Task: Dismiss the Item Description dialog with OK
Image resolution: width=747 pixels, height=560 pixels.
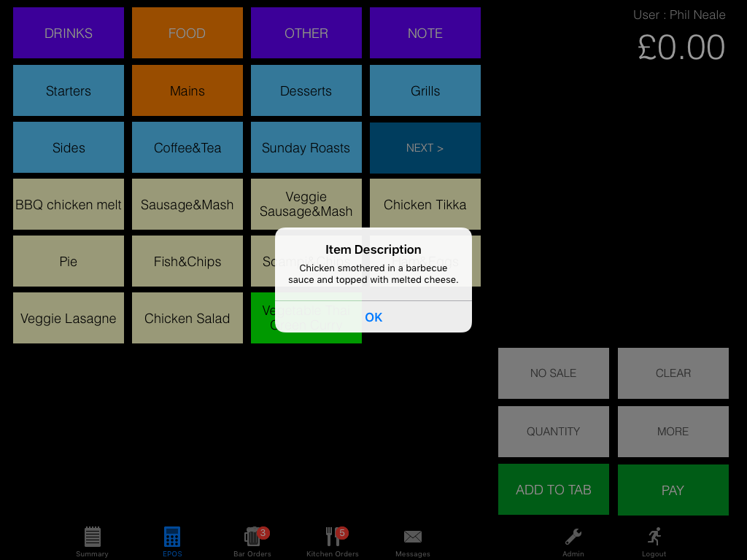Action: click(373, 317)
